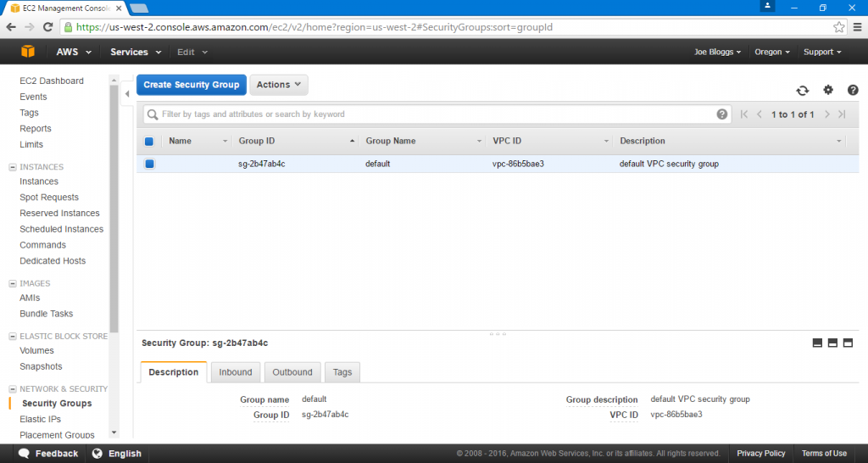This screenshot has width=868, height=463.
Task: Open Instances in the sidebar
Action: tap(39, 181)
